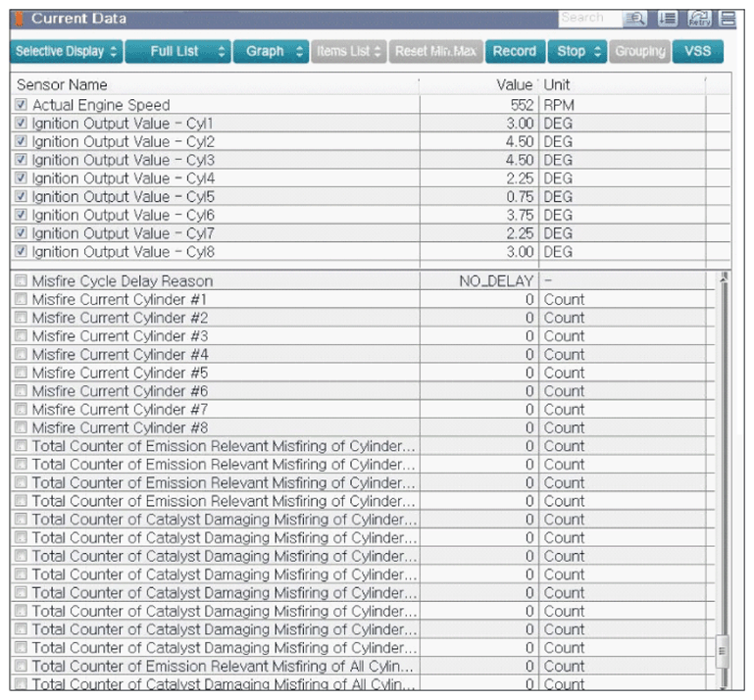The height and width of the screenshot is (700, 754).
Task: Click the sort list icon in the title bar
Action: tap(668, 19)
